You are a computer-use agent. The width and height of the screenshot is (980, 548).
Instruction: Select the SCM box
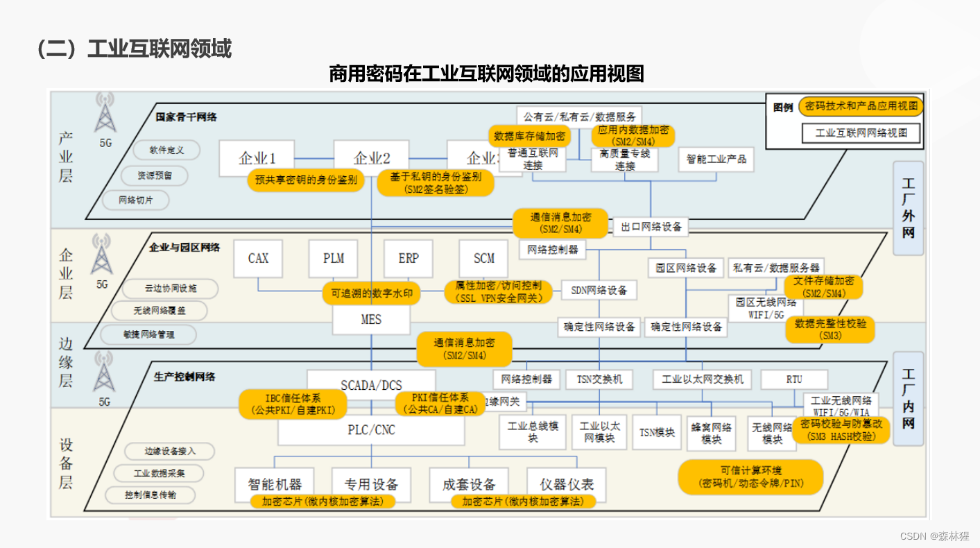pos(484,259)
